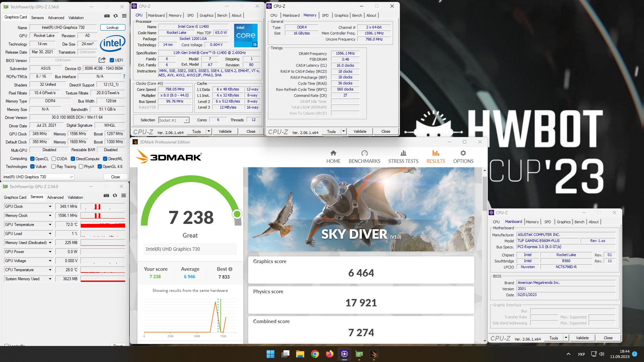Open 3DMark HOME page
The width and height of the screenshot is (644, 362).
(x=333, y=157)
